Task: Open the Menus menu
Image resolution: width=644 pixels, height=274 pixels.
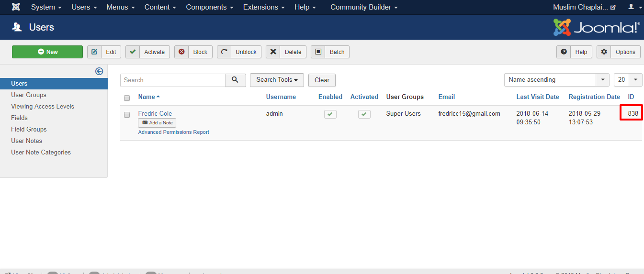Action: click(121, 7)
